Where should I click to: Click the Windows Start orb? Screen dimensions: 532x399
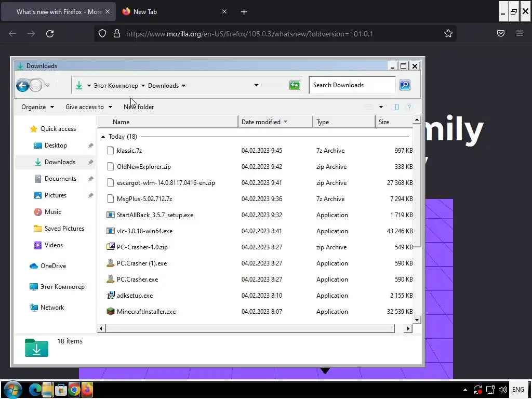click(12, 390)
